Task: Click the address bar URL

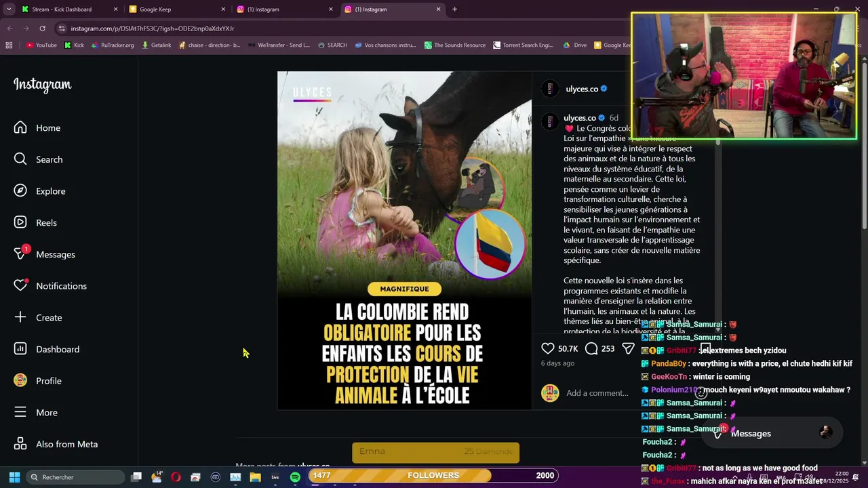Action: 153,28
